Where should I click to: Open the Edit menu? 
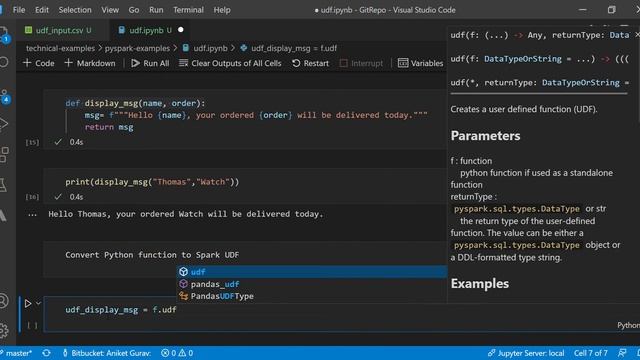42,10
